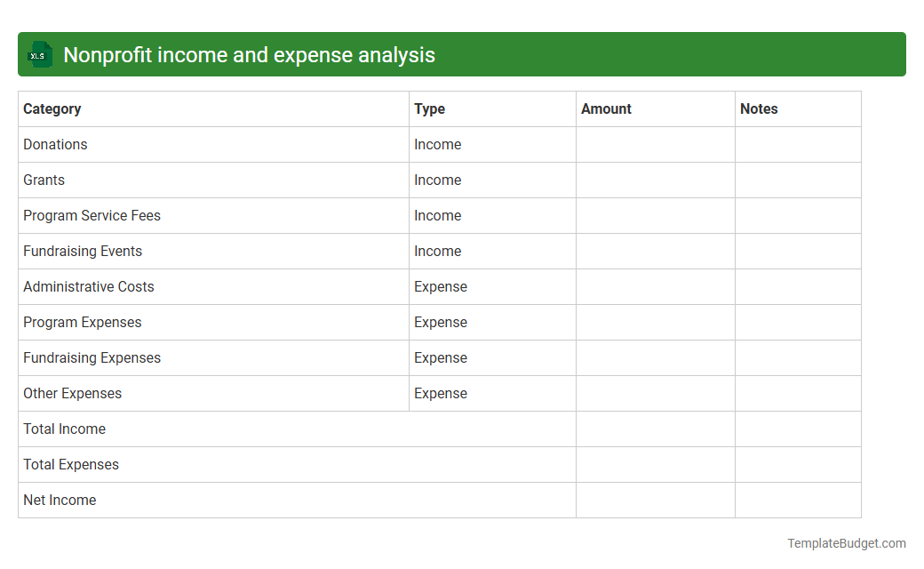This screenshot has height=569, width=924.
Task: Open the TemplateBudget.com link
Action: pos(847,542)
